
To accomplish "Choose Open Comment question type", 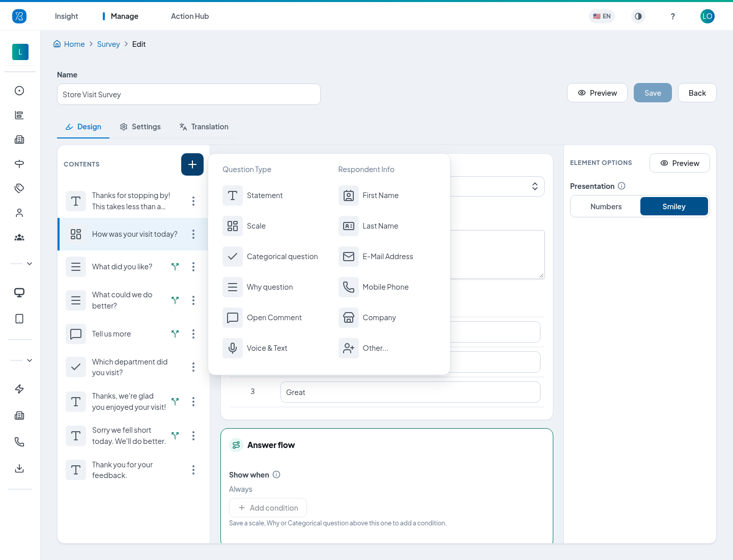I will coord(262,318).
